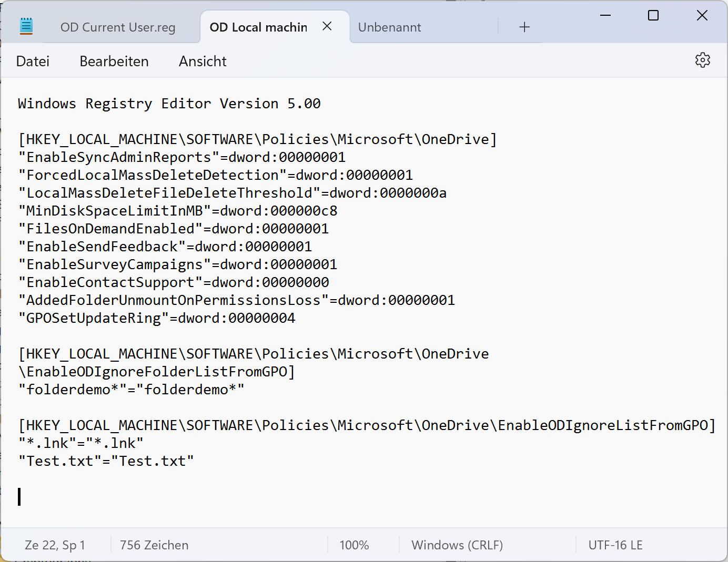Switch to OD Current User.reg tab
Viewport: 728px width, 562px height.
[118, 27]
